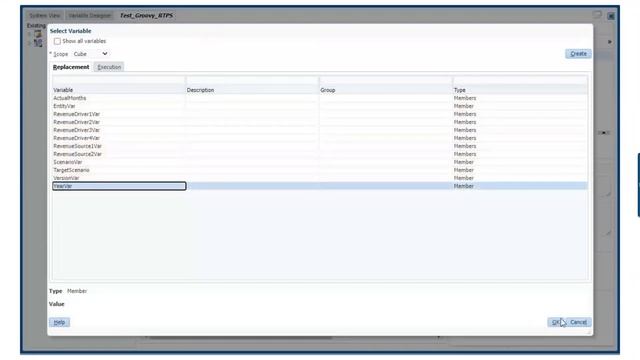The image size is (640, 360).
Task: Select the RevenueSource2Var row
Action: (x=320, y=154)
